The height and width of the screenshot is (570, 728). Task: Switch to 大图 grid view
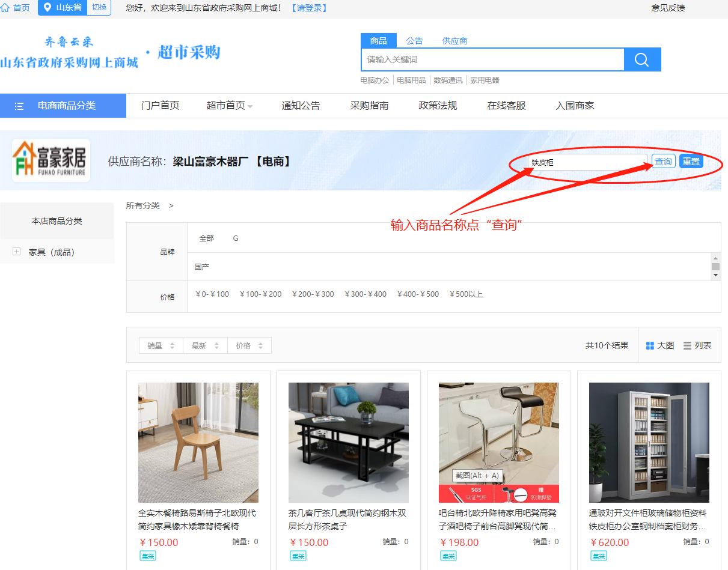[659, 345]
